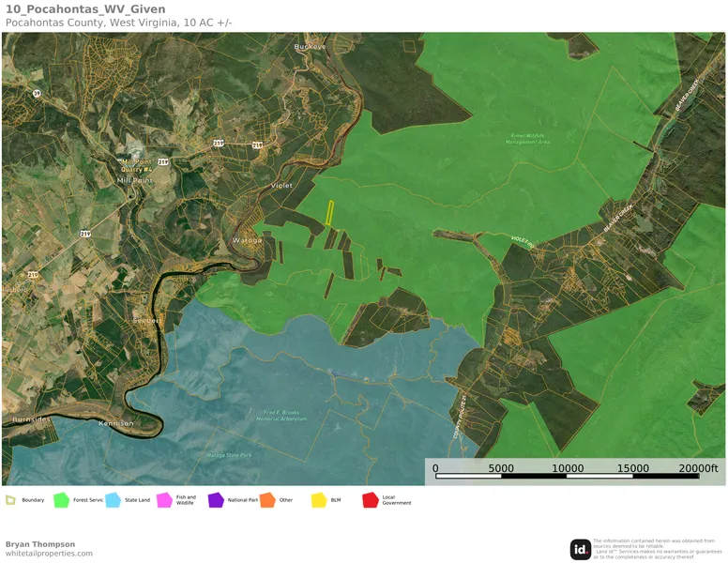The width and height of the screenshot is (728, 563).
Task: Click the Bryan Thompson name text
Action: 40,544
